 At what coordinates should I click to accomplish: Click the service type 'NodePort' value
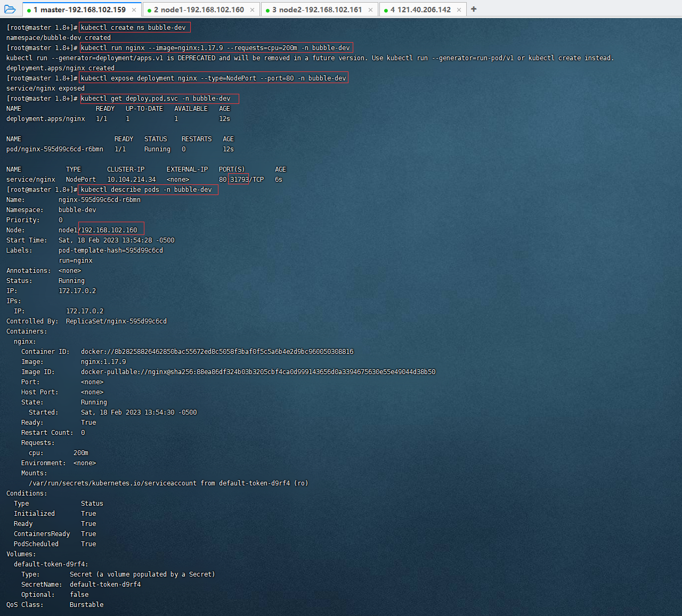coord(81,180)
